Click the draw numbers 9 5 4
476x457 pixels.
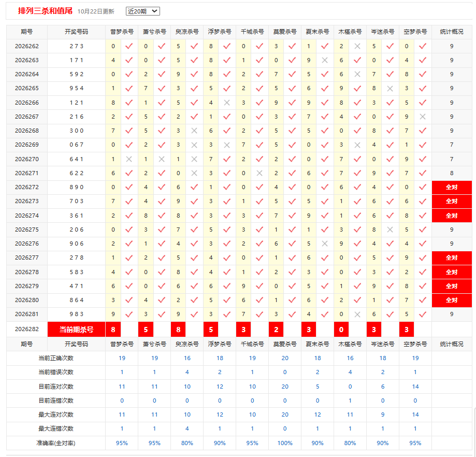76,89
